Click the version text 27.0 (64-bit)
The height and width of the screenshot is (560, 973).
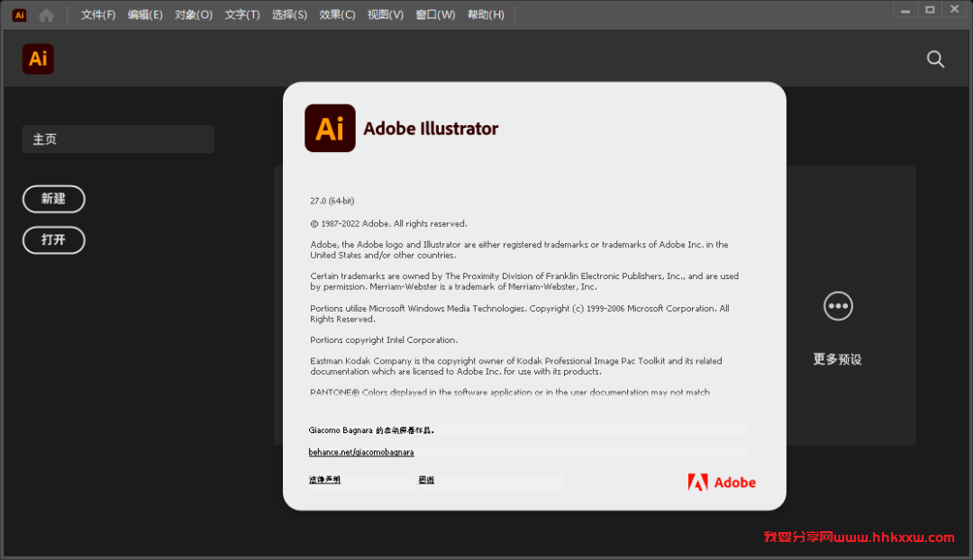click(332, 201)
